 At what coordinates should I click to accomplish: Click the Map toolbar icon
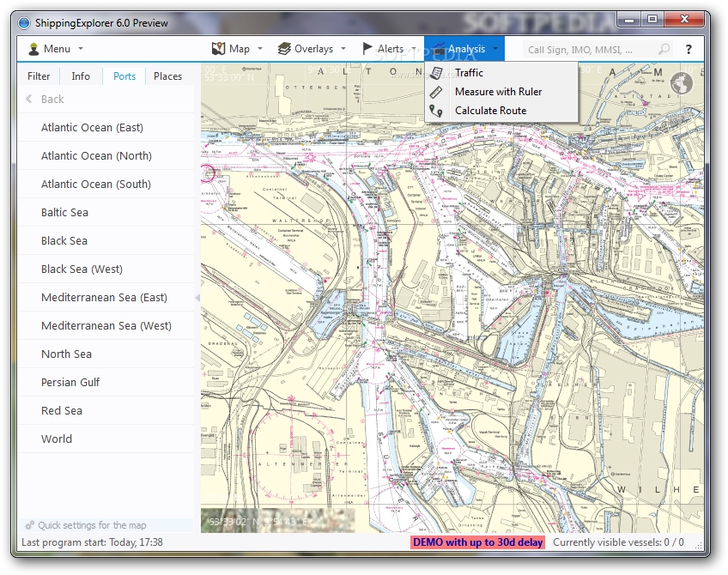(x=218, y=49)
